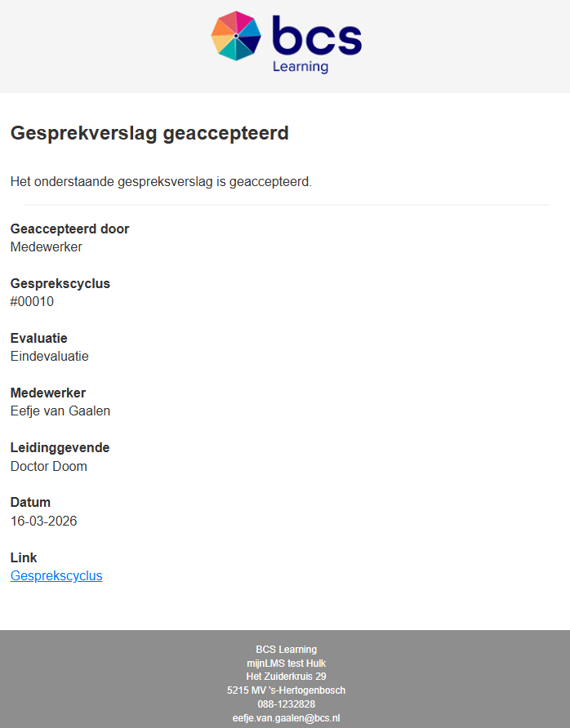Click the manager name Doctor Doom
The height and width of the screenshot is (728, 570).
49,467
